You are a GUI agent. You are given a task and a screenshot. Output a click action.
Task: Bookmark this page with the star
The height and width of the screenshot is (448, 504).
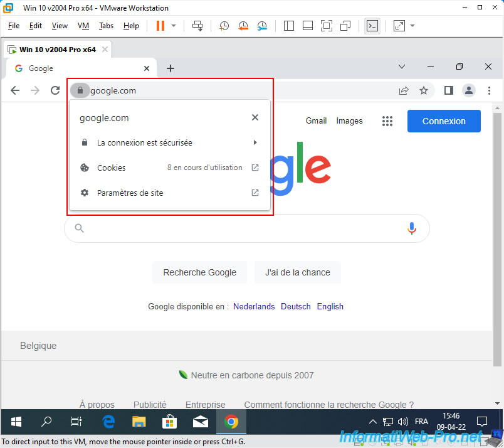424,91
